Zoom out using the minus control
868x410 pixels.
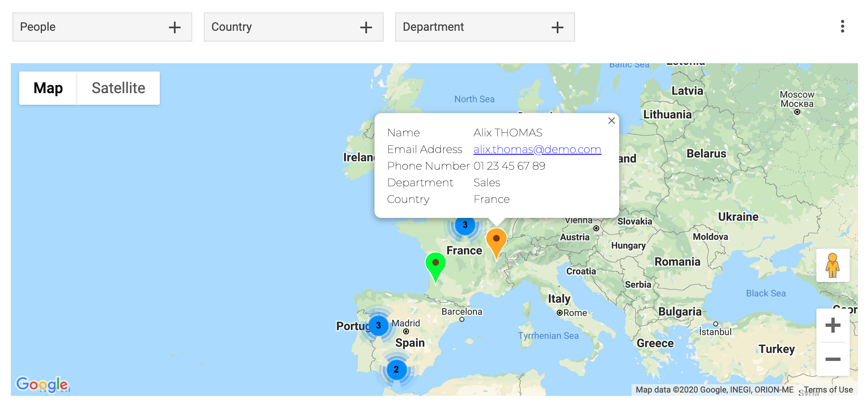[833, 358]
